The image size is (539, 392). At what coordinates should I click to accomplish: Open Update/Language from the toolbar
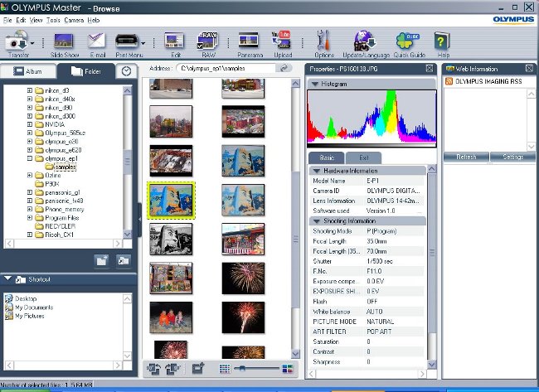pyautogui.click(x=363, y=41)
